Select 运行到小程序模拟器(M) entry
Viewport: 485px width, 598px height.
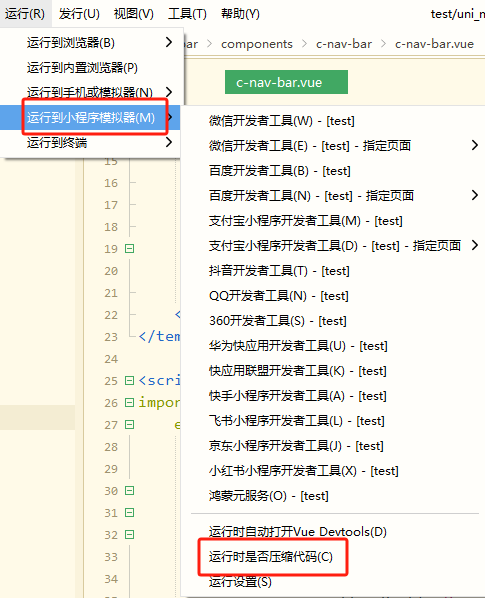pyautogui.click(x=90, y=117)
